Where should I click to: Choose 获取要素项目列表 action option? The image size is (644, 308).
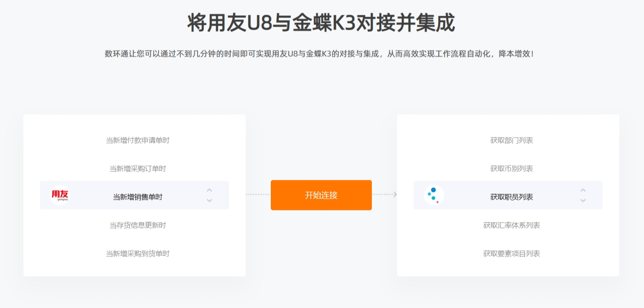click(x=512, y=254)
